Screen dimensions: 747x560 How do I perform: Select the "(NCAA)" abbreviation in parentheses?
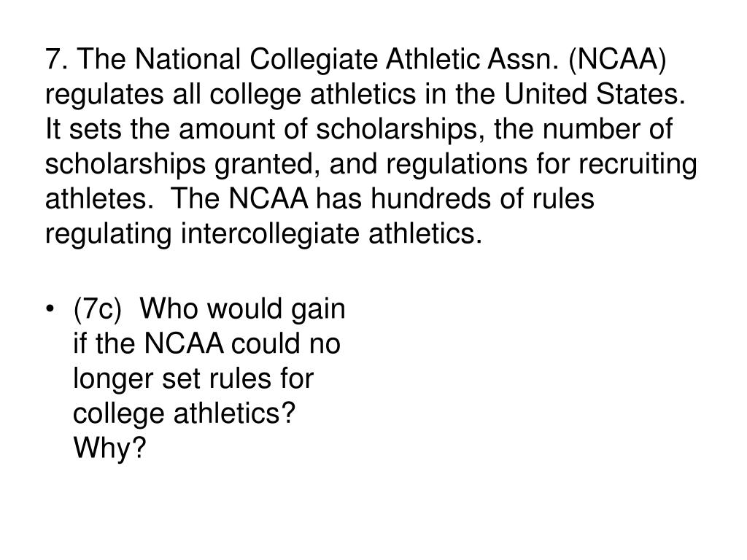coord(617,61)
